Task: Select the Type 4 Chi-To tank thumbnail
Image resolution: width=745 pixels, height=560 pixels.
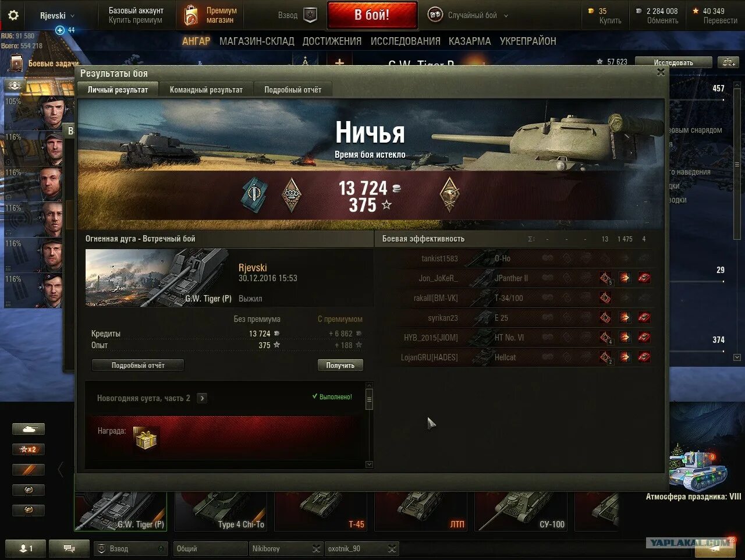Action: (221, 511)
